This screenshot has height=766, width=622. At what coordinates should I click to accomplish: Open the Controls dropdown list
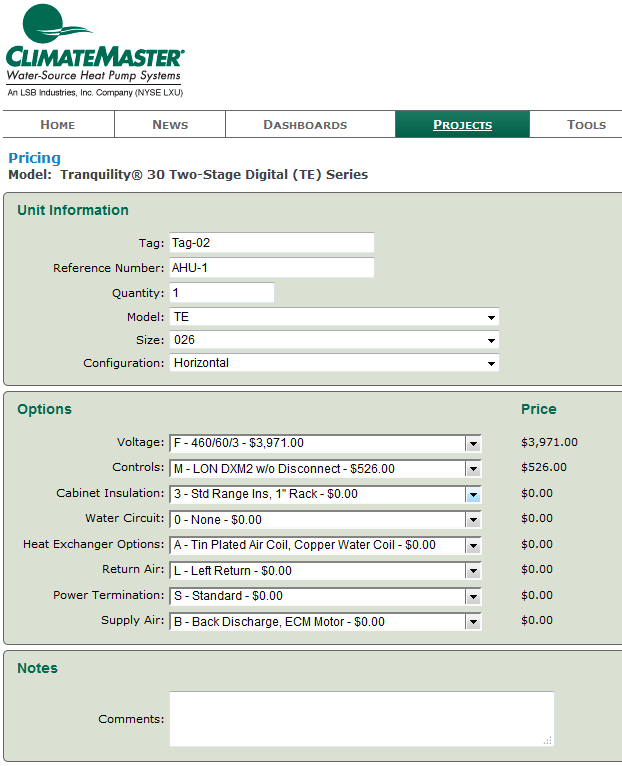(x=325, y=468)
